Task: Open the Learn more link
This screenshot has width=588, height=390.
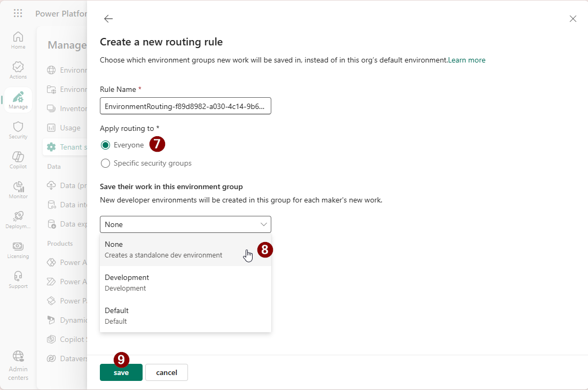Action: 466,60
